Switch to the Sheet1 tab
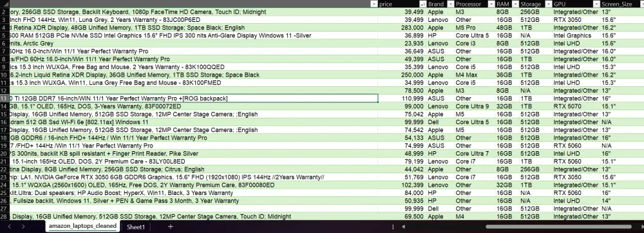Viewport: 644px width, 233px height. (x=136, y=227)
